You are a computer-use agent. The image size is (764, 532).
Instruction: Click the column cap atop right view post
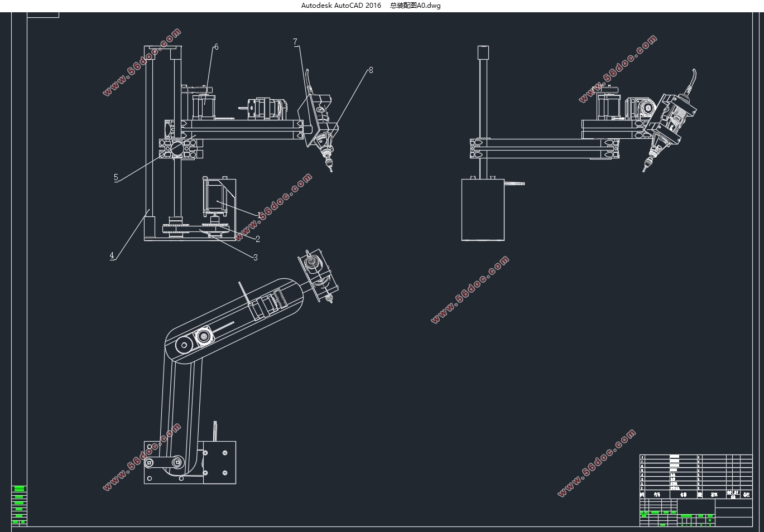point(483,52)
